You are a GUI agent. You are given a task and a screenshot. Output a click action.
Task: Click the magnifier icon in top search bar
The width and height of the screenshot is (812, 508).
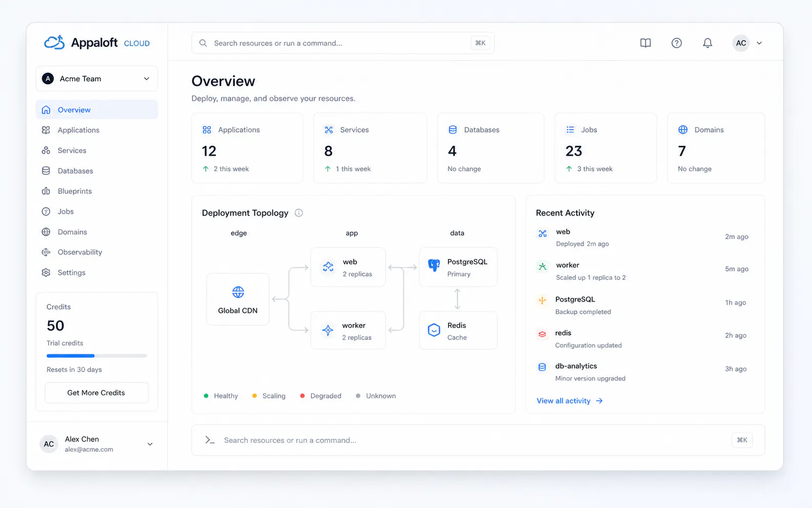pyautogui.click(x=203, y=43)
